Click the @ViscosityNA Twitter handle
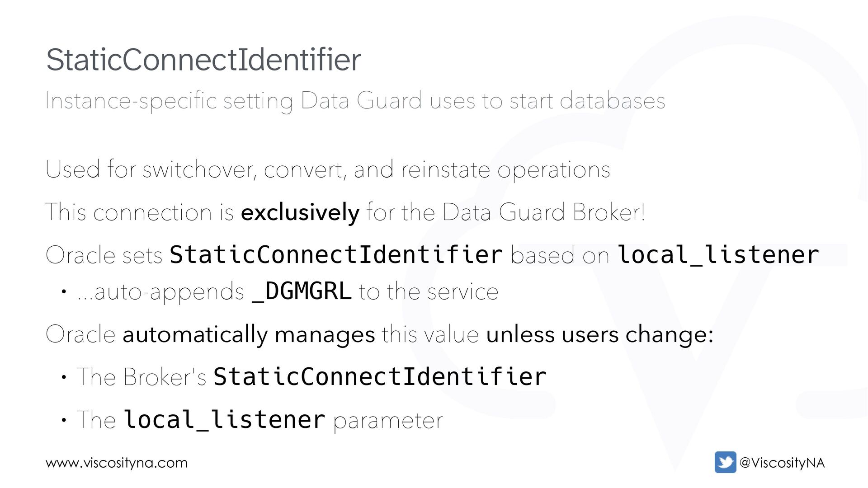This screenshot has height=488, width=868. [x=782, y=463]
